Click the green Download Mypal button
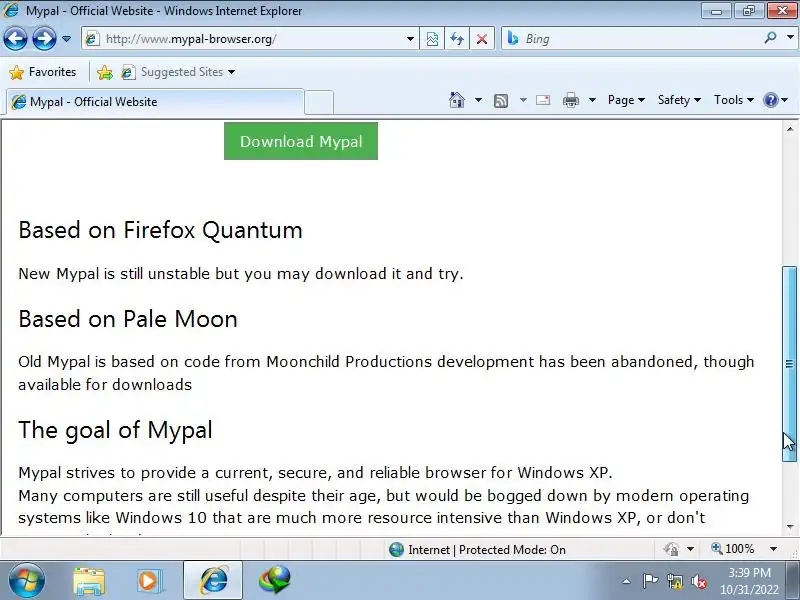800x600 pixels. pyautogui.click(x=301, y=141)
